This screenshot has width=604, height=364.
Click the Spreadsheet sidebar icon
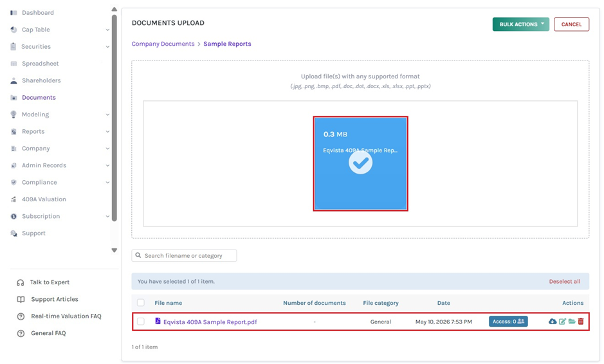click(14, 64)
